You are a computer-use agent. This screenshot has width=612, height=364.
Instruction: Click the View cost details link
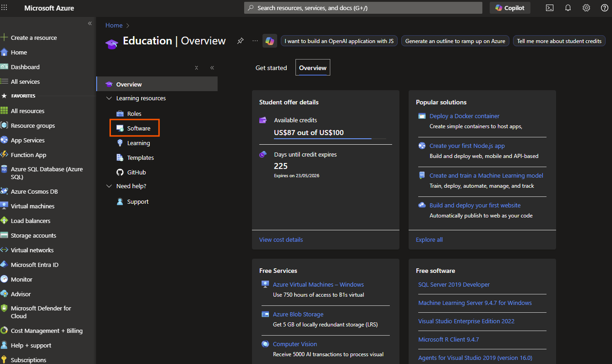click(281, 239)
